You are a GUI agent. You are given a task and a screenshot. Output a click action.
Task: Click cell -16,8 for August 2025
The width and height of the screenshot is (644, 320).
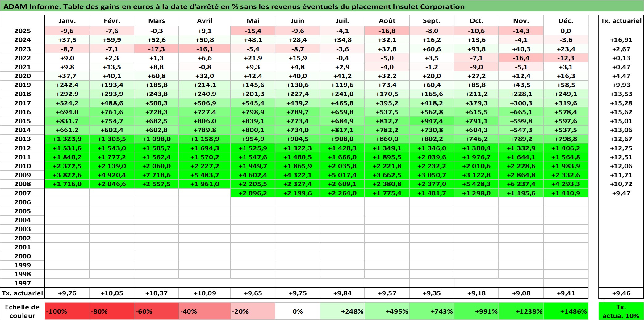tap(387, 31)
